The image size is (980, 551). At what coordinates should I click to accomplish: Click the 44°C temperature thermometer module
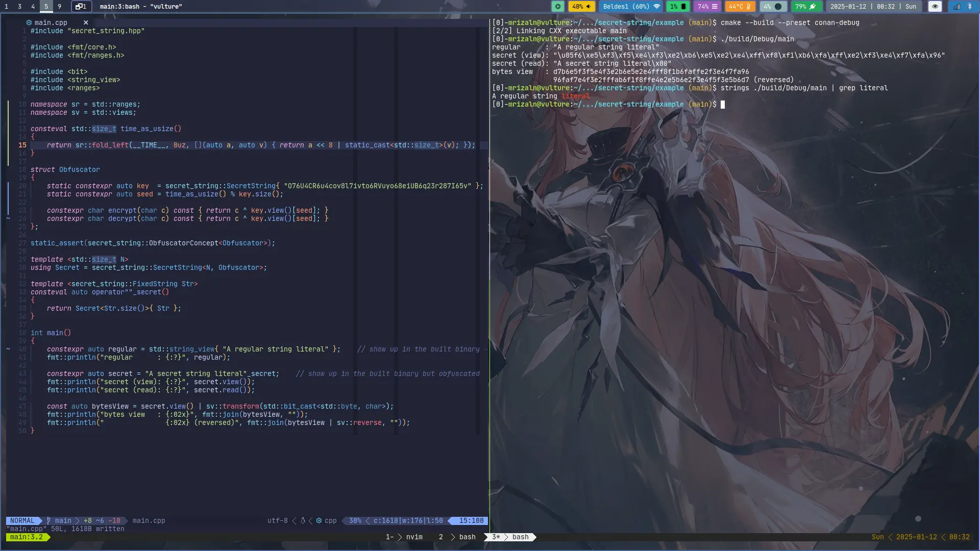click(x=740, y=7)
